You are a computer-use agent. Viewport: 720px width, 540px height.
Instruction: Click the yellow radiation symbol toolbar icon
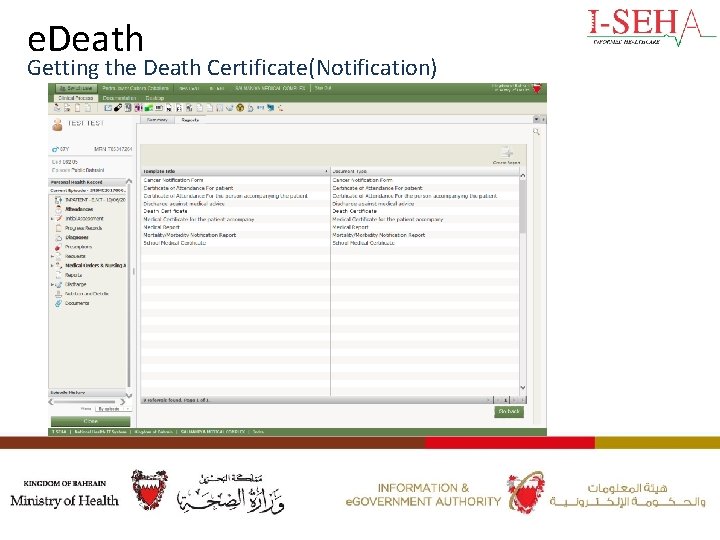click(240, 108)
